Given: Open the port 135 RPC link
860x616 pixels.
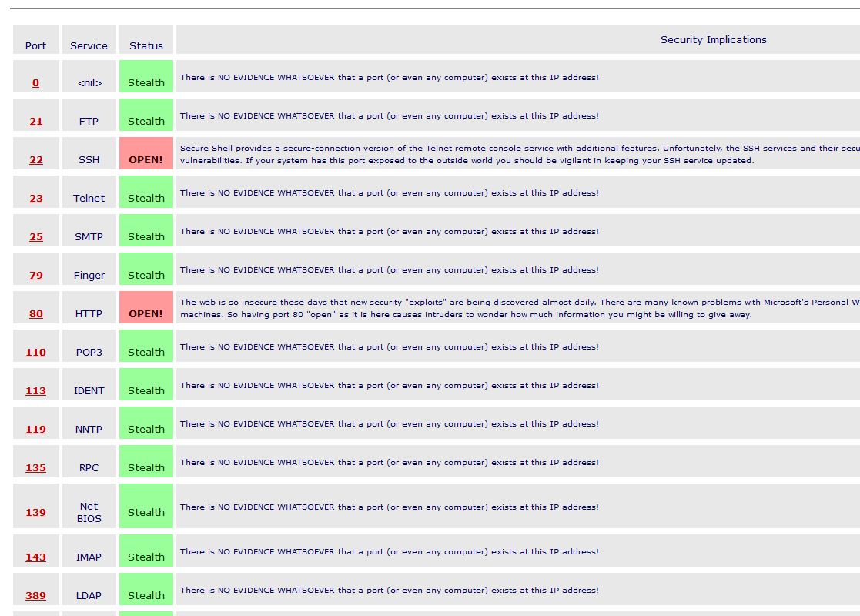Looking at the screenshot, I should pos(36,468).
